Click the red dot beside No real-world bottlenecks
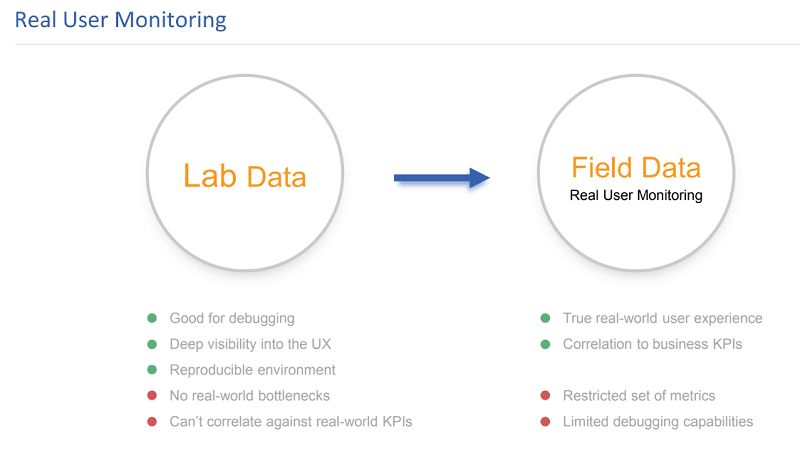 pyautogui.click(x=152, y=395)
